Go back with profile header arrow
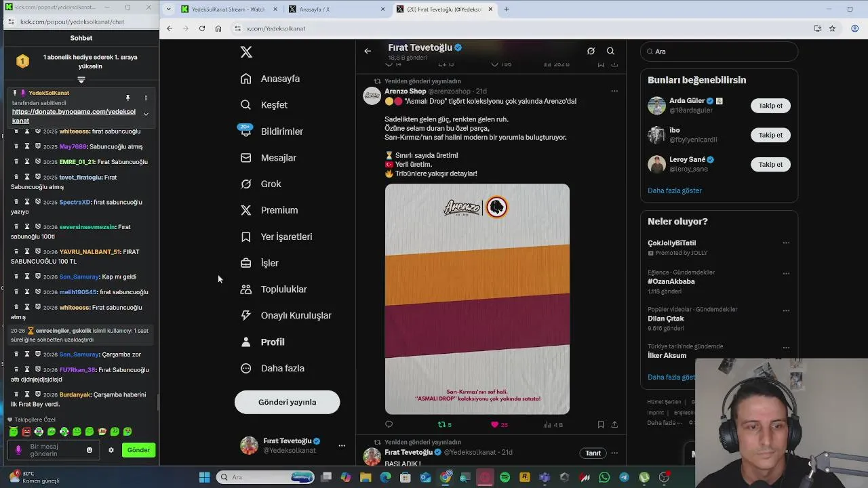868x488 pixels. click(x=368, y=51)
